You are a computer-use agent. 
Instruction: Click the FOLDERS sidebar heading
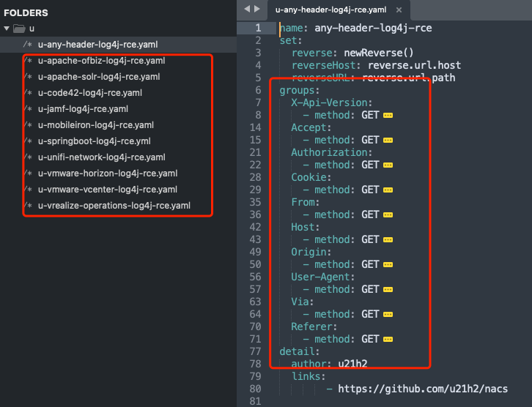click(x=26, y=13)
